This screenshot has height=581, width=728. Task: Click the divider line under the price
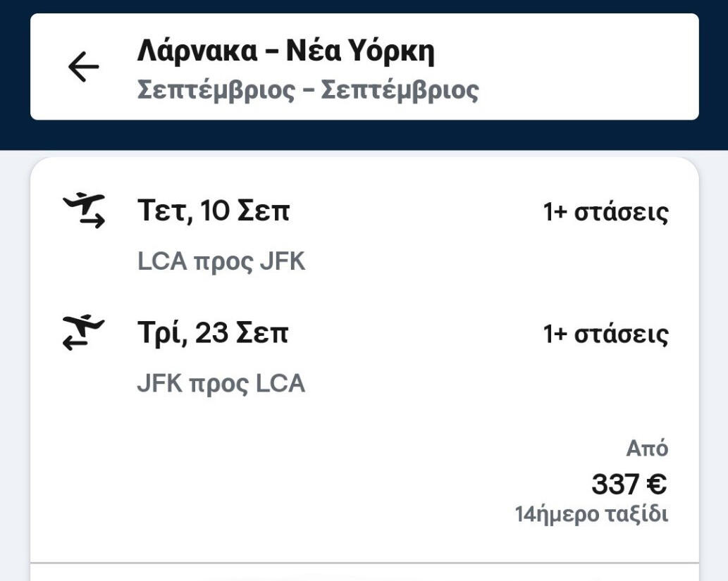coord(364,563)
